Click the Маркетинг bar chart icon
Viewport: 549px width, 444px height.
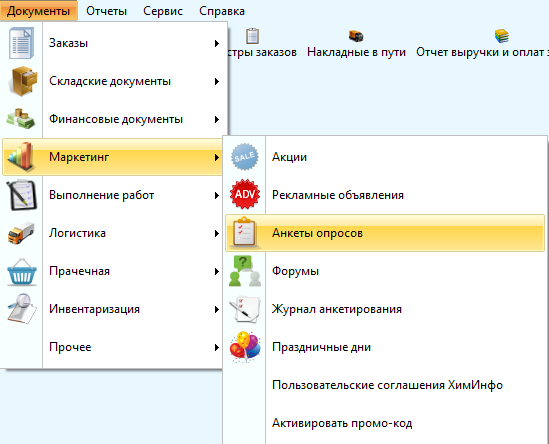click(x=21, y=157)
